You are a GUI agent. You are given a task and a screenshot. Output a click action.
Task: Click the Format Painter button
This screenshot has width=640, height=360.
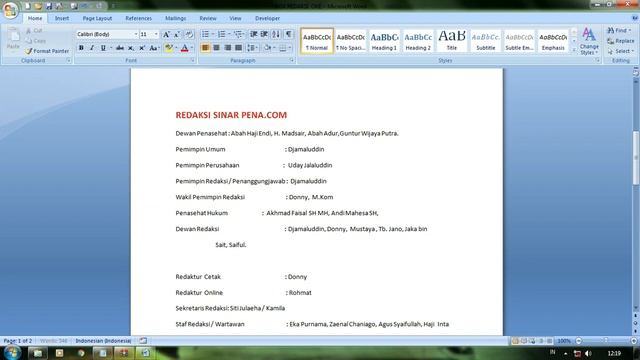(47, 51)
